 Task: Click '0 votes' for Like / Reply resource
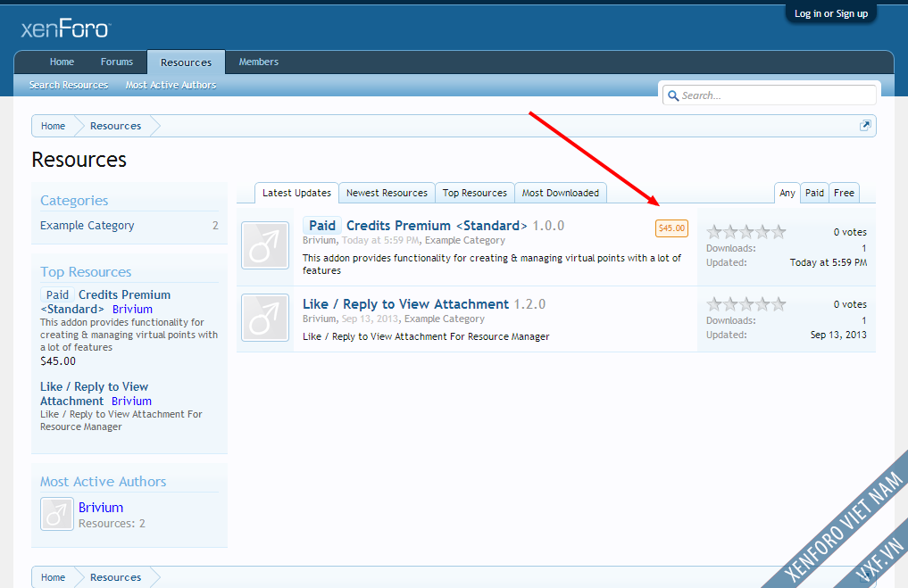pyautogui.click(x=850, y=304)
